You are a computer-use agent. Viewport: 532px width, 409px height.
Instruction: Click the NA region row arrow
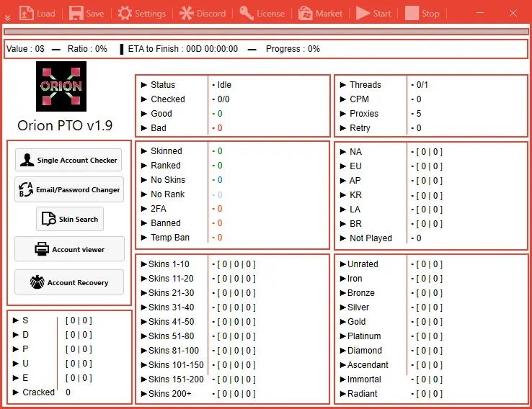pyautogui.click(x=343, y=152)
